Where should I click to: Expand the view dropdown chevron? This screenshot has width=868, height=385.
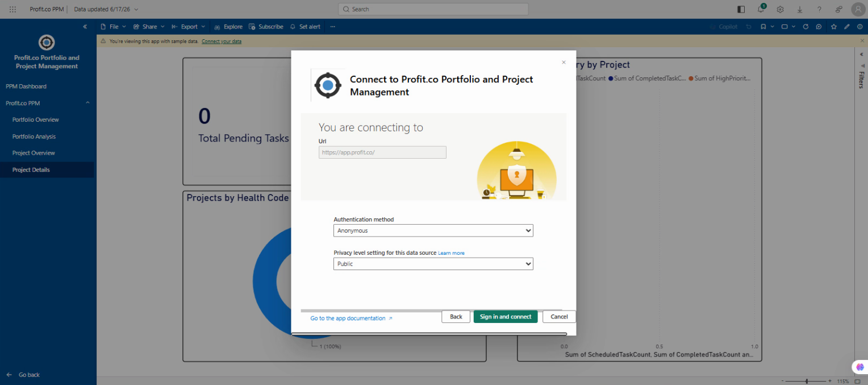click(794, 27)
